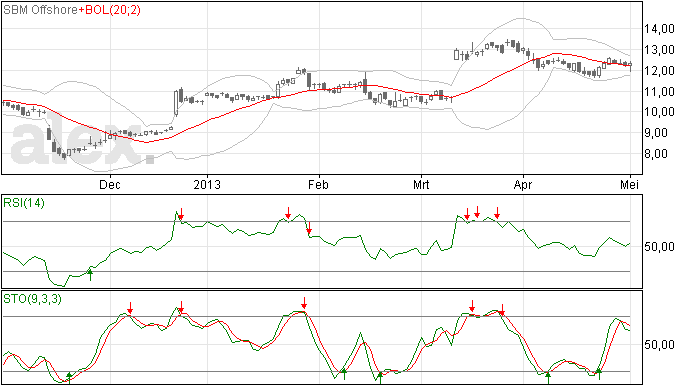Click the Dec date axis label
Image resolution: width=690 pixels, height=387 pixels.
[x=110, y=184]
